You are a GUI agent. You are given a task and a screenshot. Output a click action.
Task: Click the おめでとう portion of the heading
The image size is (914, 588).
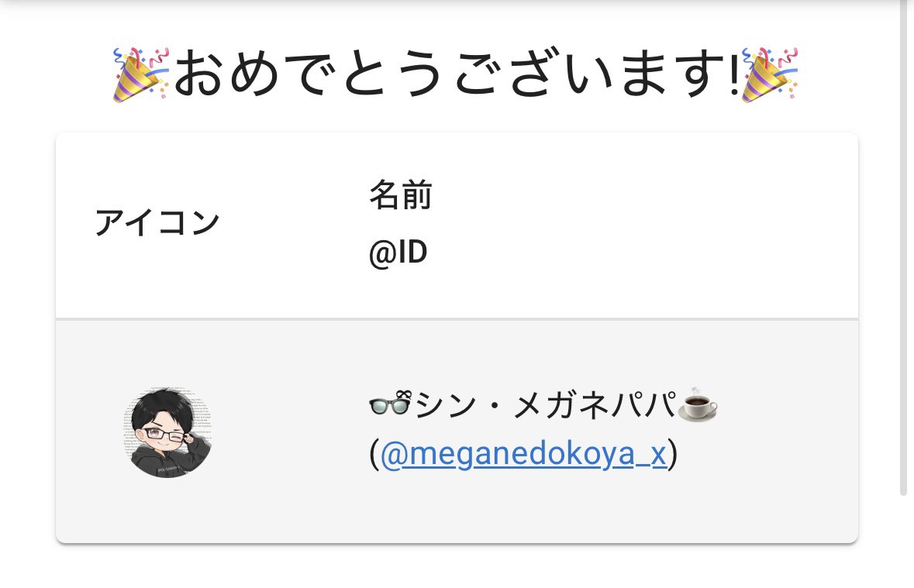tap(313, 74)
